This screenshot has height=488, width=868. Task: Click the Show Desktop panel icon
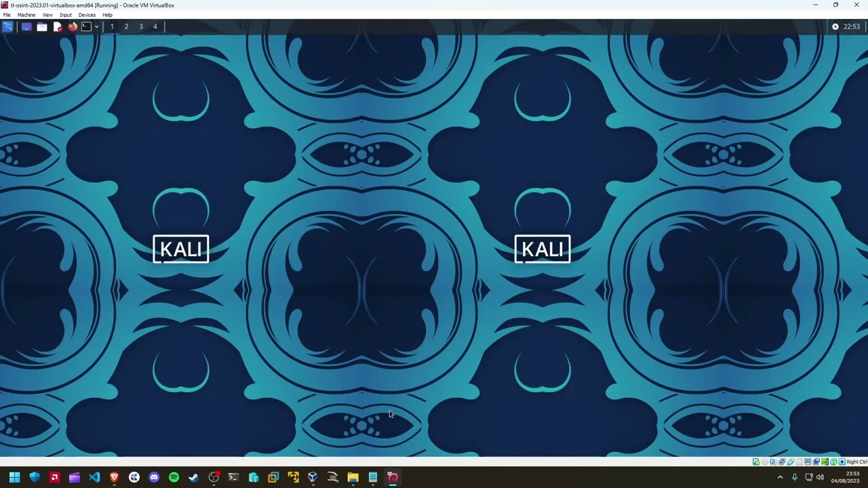[x=26, y=26]
